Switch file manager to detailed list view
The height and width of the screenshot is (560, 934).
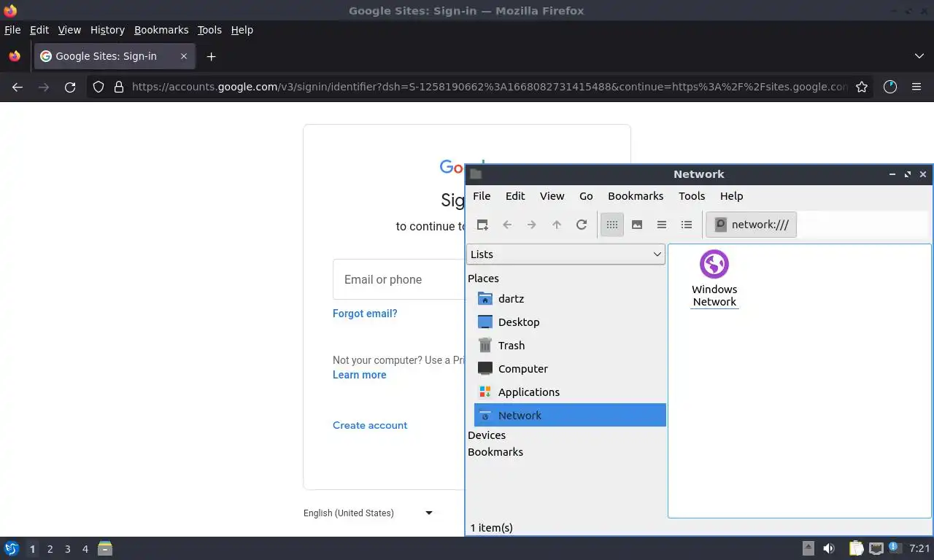click(x=687, y=225)
